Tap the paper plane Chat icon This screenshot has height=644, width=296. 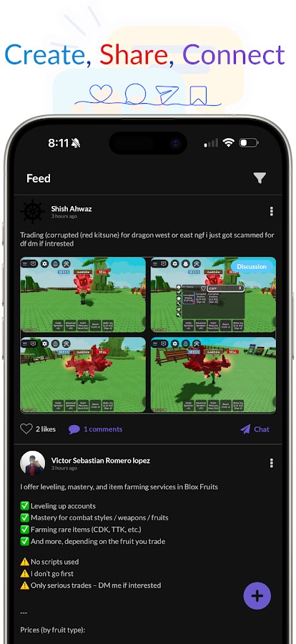tap(245, 429)
